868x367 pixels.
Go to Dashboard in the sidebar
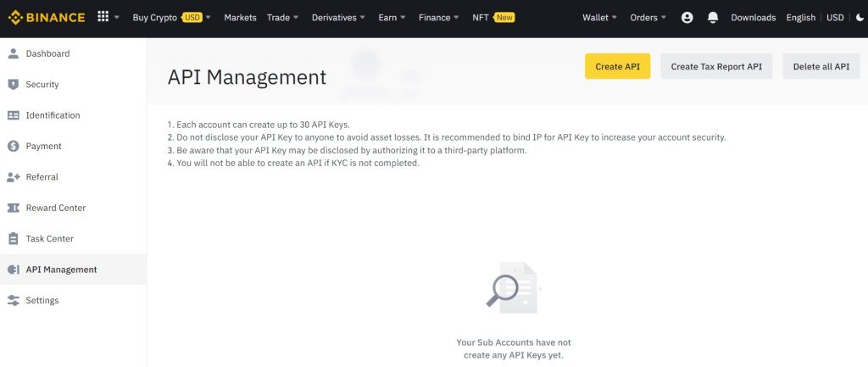[x=47, y=53]
